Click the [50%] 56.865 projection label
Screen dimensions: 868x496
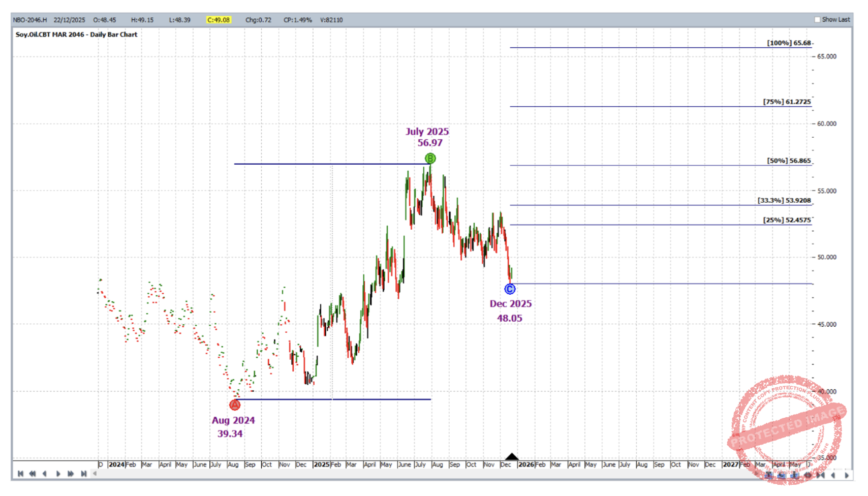pos(789,161)
